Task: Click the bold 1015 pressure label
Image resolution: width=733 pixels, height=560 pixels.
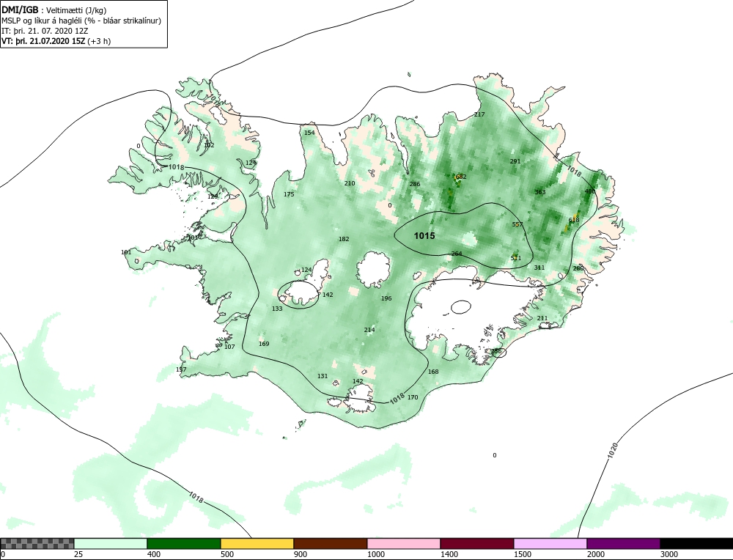Action: [x=424, y=235]
